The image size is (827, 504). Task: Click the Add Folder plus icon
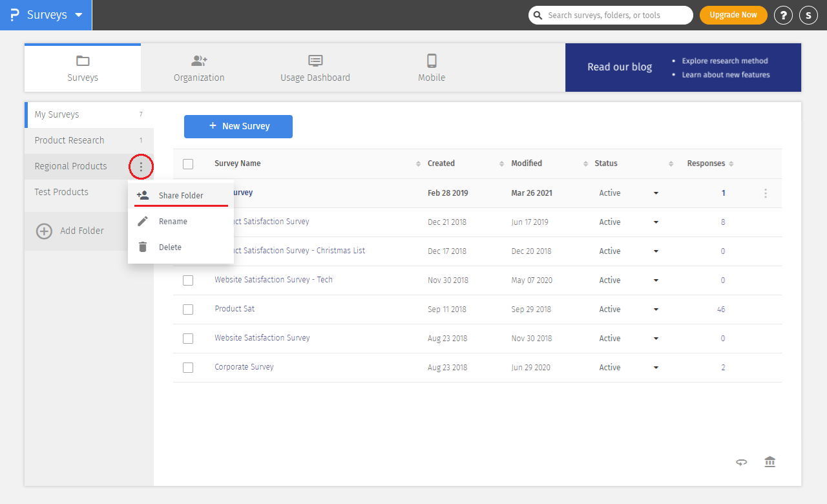(x=44, y=231)
